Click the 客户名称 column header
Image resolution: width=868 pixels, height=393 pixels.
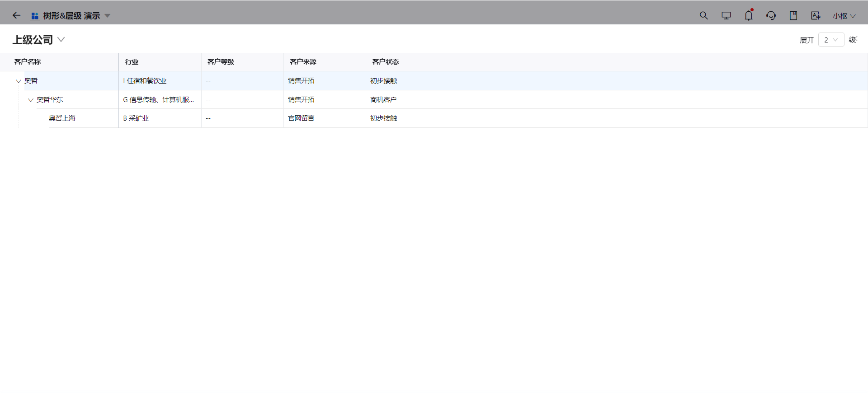[x=27, y=61]
